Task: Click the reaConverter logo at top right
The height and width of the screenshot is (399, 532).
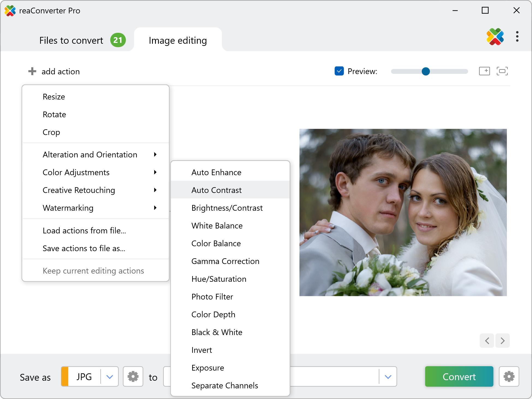Action: pos(495,37)
